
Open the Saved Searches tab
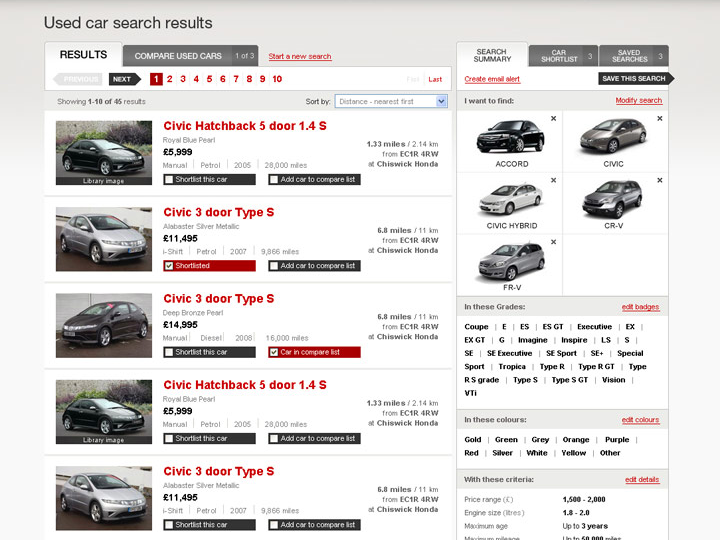tap(631, 55)
